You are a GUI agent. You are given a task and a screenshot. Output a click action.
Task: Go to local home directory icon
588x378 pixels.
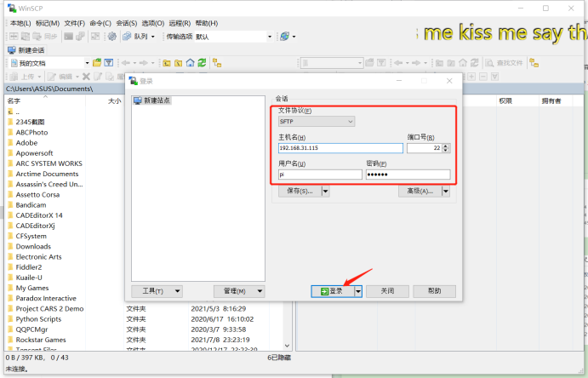tap(190, 63)
